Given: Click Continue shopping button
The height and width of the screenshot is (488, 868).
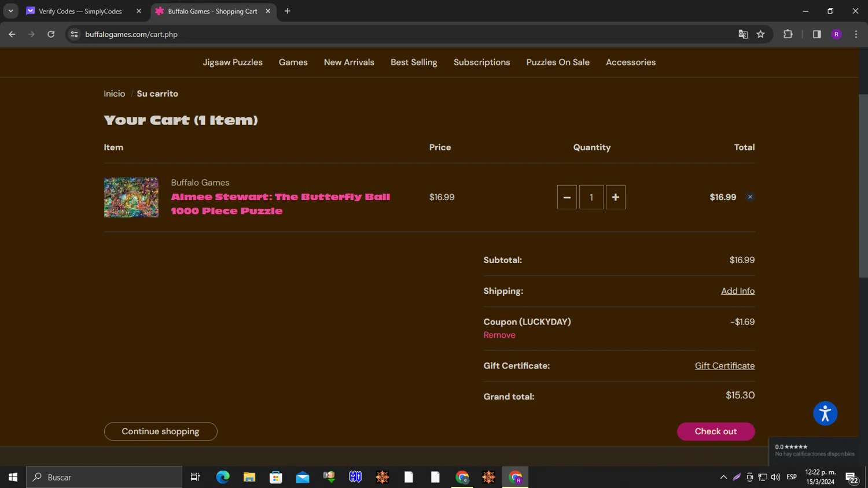Looking at the screenshot, I should click(160, 431).
